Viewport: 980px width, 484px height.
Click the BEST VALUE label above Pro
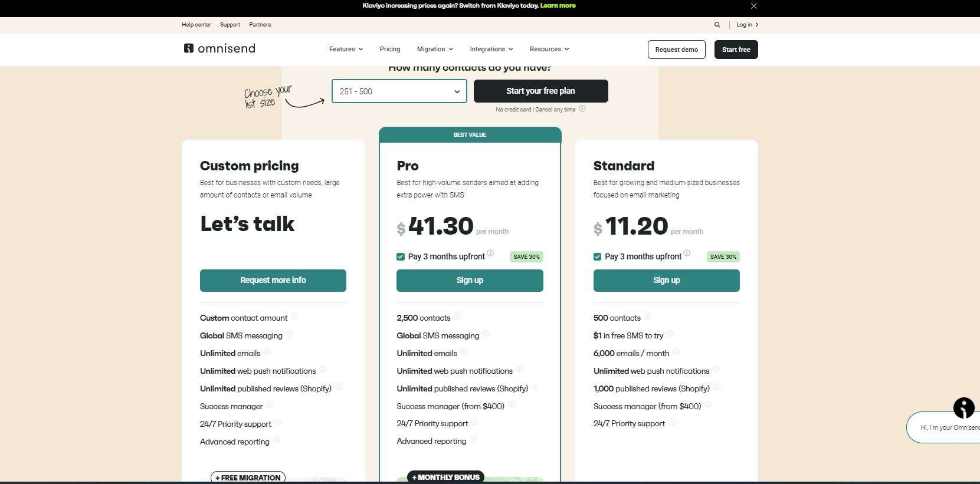pyautogui.click(x=470, y=135)
